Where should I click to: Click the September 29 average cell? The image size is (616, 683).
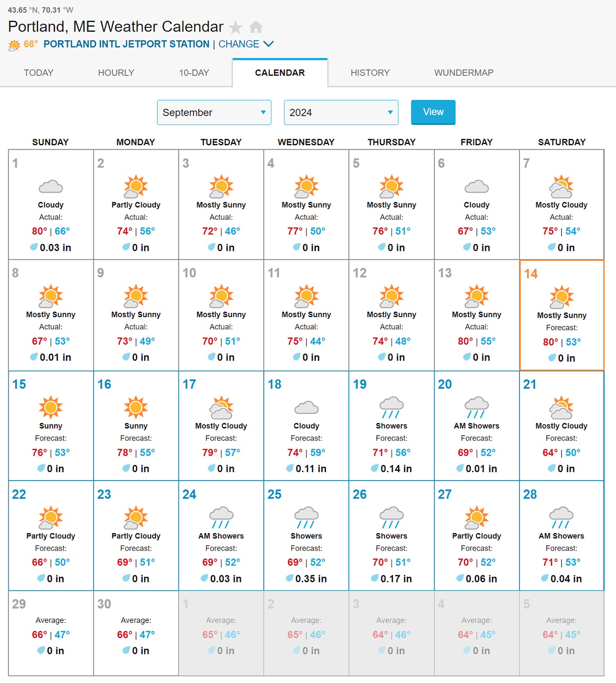pos(51,633)
